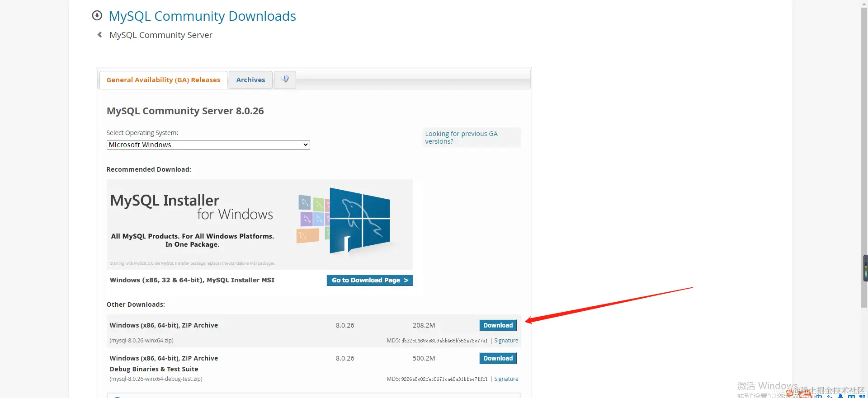Click the Other Downloads: label

136,304
